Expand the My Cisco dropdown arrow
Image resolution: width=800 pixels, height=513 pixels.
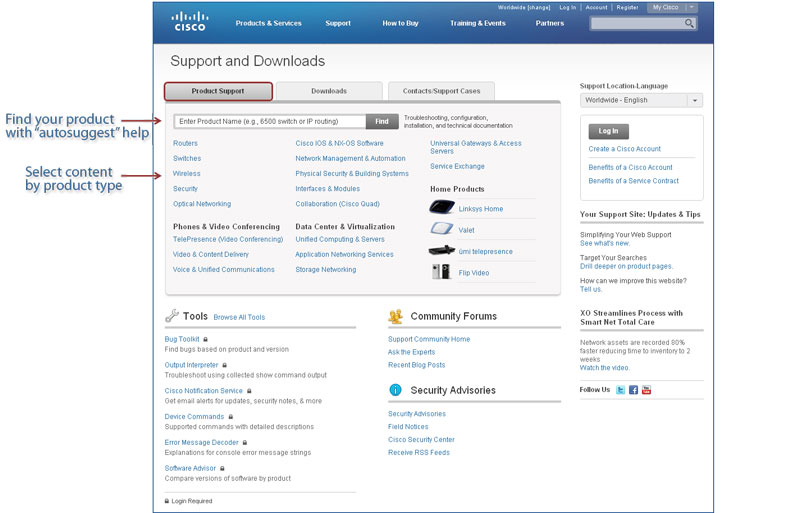[692, 7]
